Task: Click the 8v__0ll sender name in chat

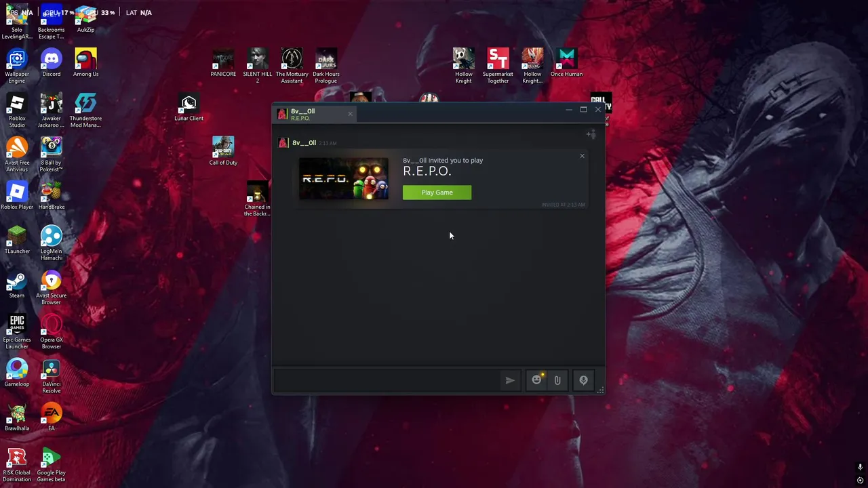Action: (x=304, y=143)
